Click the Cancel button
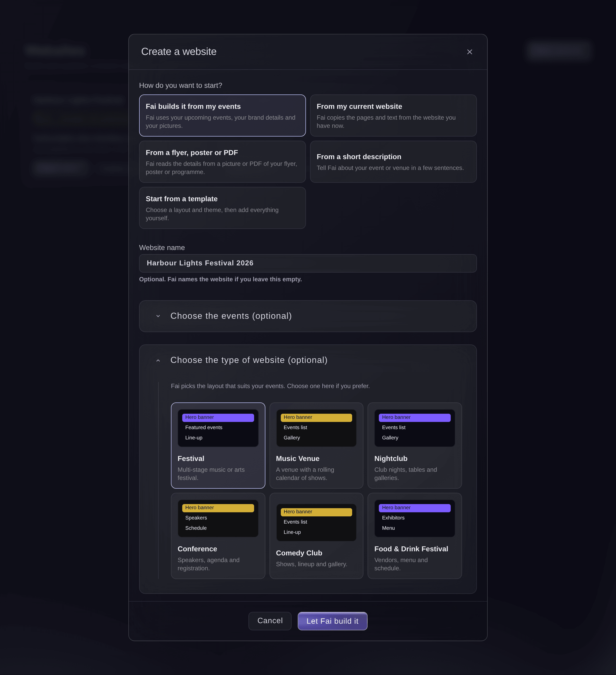 point(270,621)
